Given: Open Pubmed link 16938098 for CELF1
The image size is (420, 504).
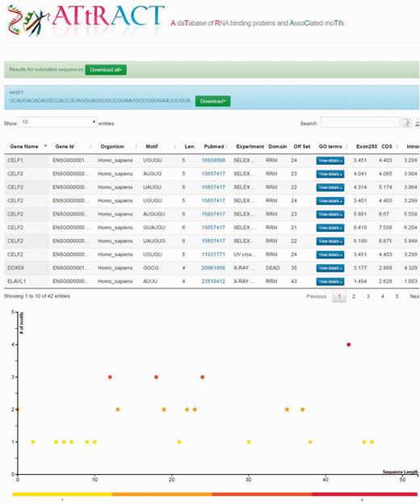Looking at the screenshot, I should [213, 161].
